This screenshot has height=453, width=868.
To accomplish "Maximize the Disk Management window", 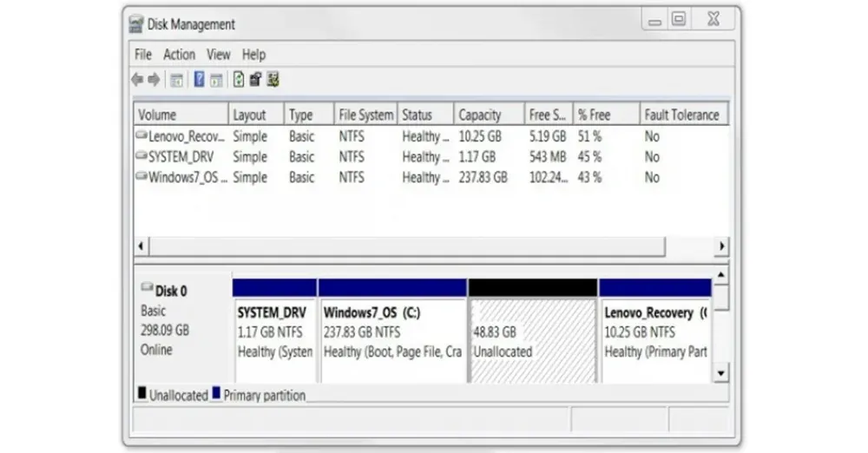I will coord(679,19).
